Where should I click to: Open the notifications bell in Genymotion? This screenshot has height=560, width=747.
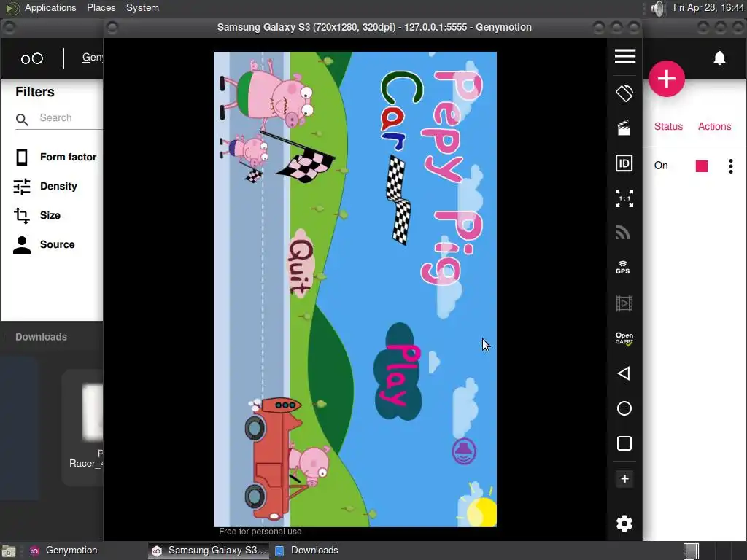[719, 58]
